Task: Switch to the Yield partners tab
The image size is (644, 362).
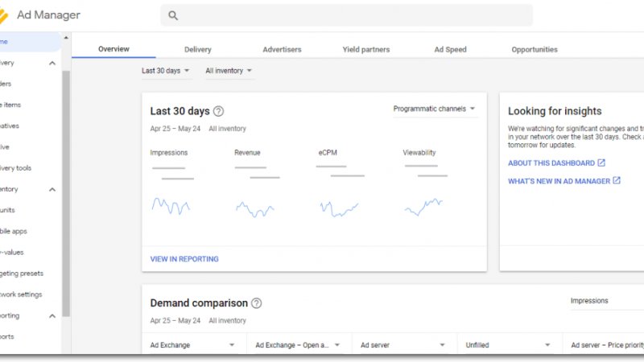Action: [x=365, y=50]
